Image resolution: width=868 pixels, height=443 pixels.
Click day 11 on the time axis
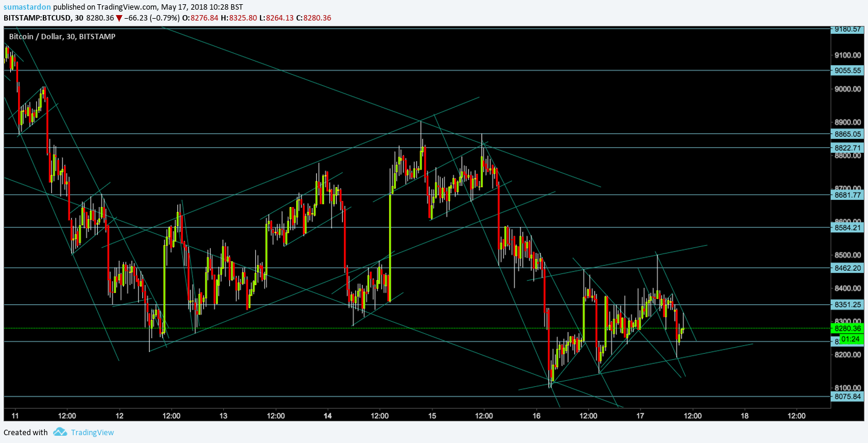15,415
